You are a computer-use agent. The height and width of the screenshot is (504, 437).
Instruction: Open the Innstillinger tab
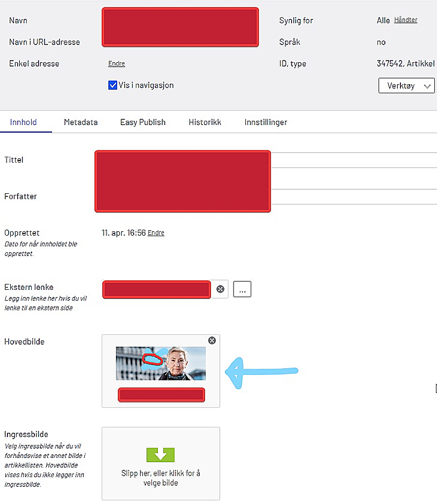click(266, 122)
